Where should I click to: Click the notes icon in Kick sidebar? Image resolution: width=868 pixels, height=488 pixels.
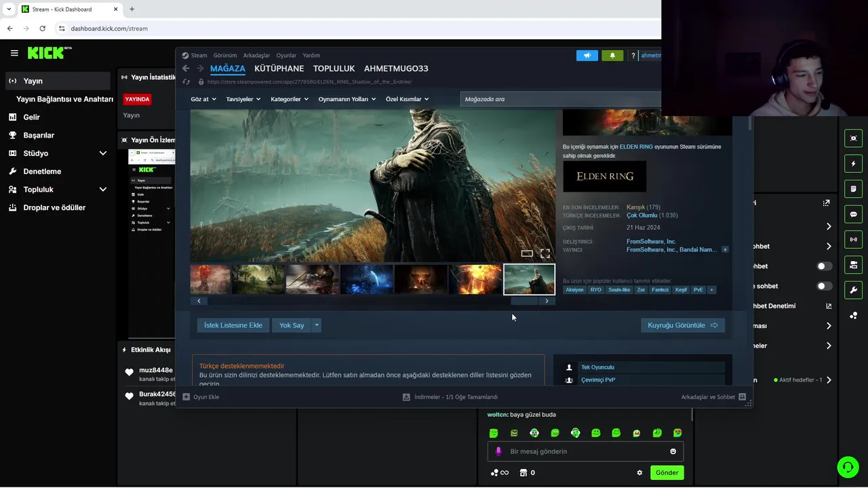point(853,189)
